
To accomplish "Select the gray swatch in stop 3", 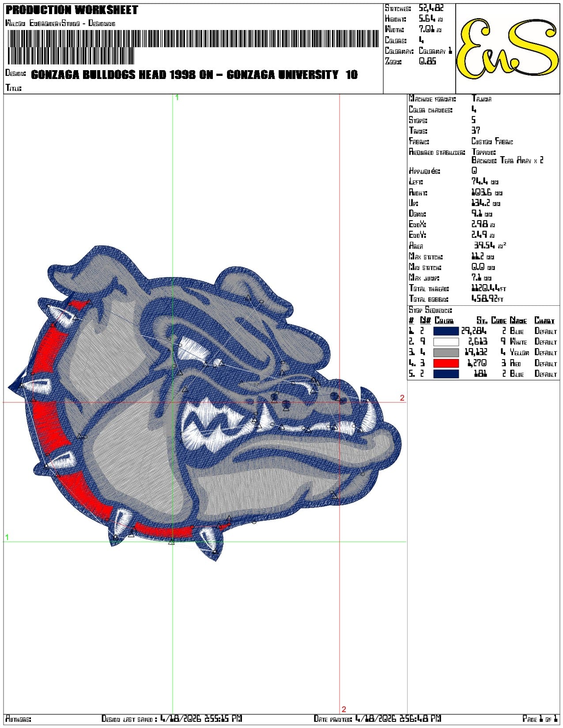I will [x=446, y=353].
